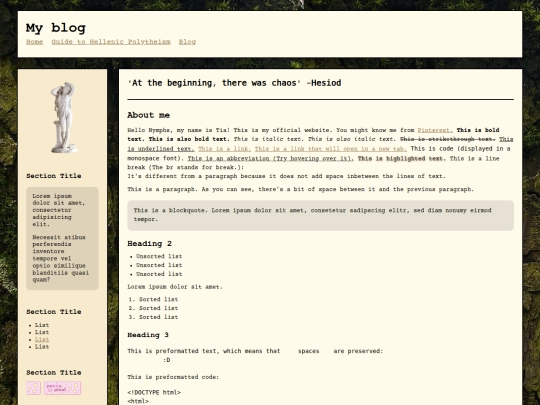
Task: Click the 'This is preformatted code:' line
Action: (173, 377)
